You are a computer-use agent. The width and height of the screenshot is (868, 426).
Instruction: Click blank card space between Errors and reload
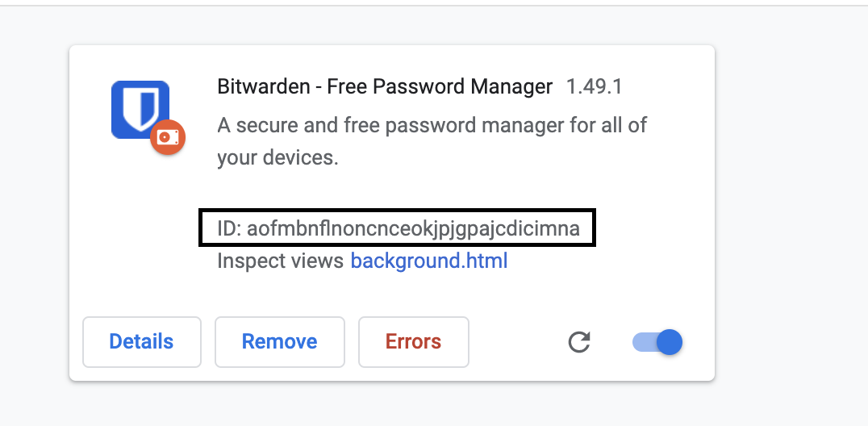coord(515,342)
